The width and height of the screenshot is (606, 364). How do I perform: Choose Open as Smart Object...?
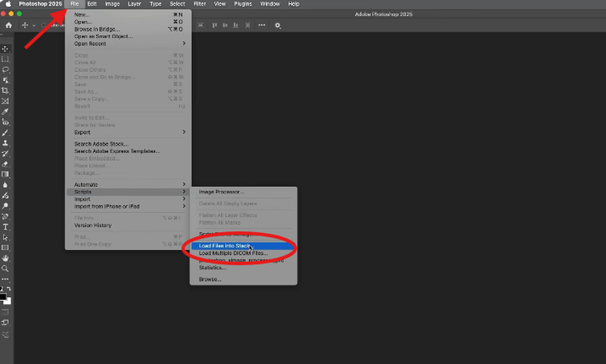coord(129,36)
